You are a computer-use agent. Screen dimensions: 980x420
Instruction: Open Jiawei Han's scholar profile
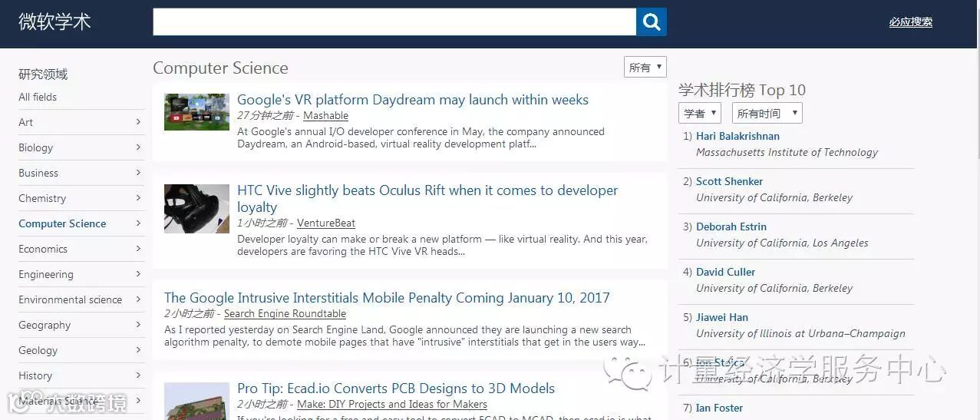pos(722,318)
